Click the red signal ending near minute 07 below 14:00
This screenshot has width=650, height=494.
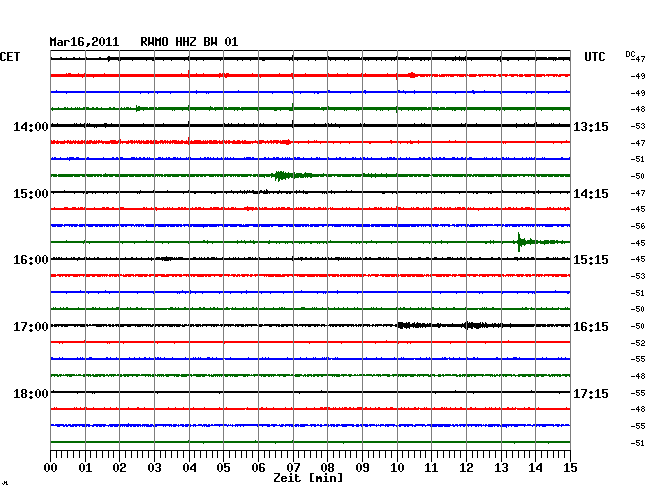point(286,142)
